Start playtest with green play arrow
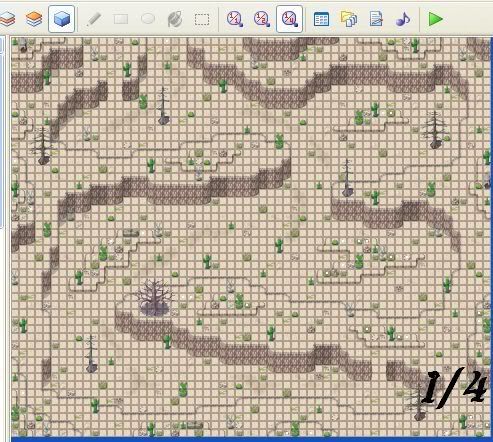 click(x=435, y=19)
